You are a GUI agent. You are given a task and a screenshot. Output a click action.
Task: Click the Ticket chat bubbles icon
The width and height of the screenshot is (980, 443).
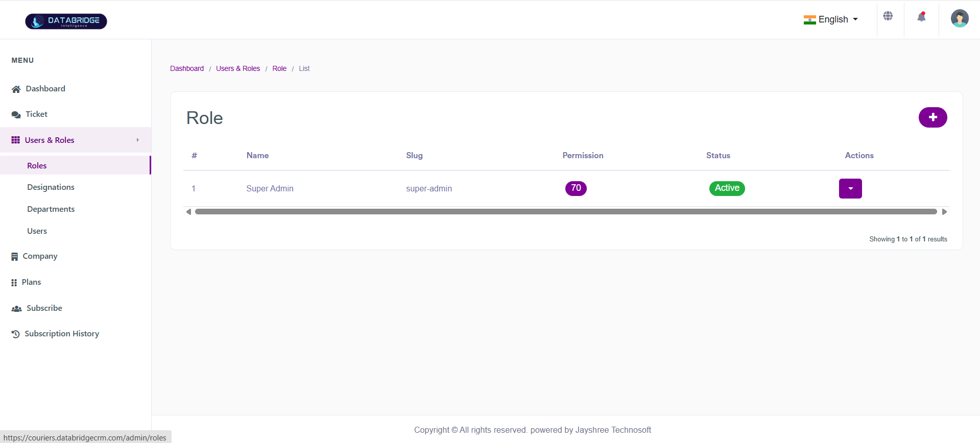coord(16,115)
